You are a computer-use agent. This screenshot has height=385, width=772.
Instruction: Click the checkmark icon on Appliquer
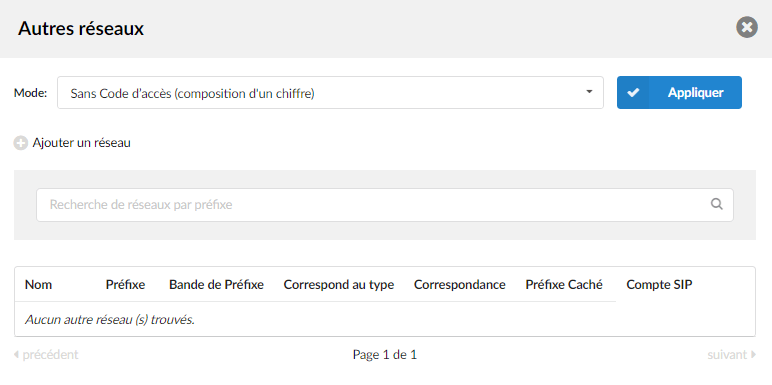pos(633,93)
